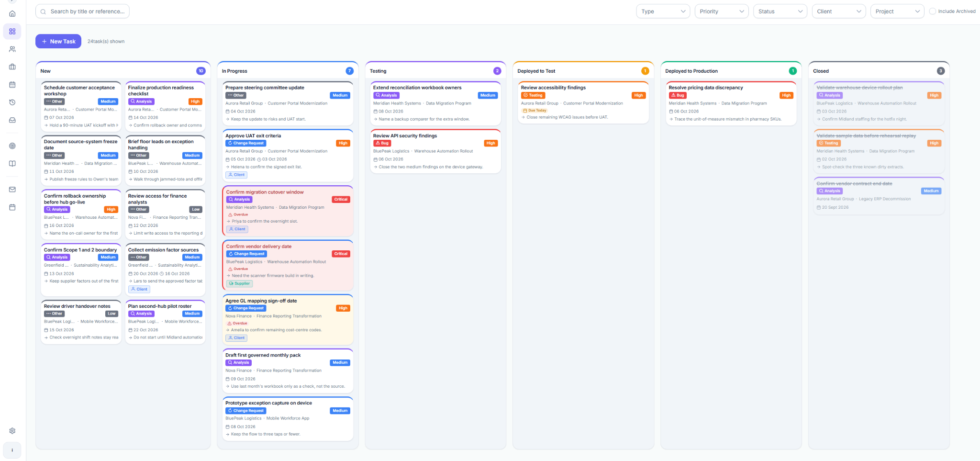
Task: Open the envelope mail icon in the sidebar
Action: (12, 190)
